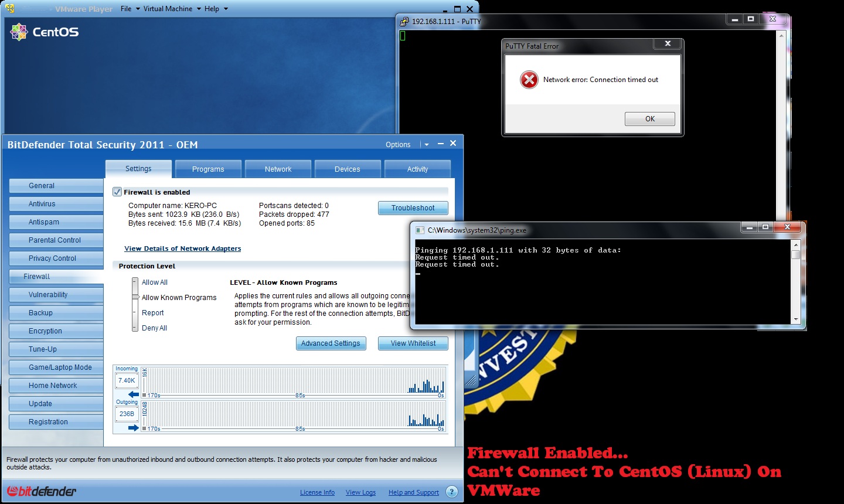Uncheck the 'Firewall is enabled' checkbox
Image resolution: width=844 pixels, height=504 pixels.
117,192
